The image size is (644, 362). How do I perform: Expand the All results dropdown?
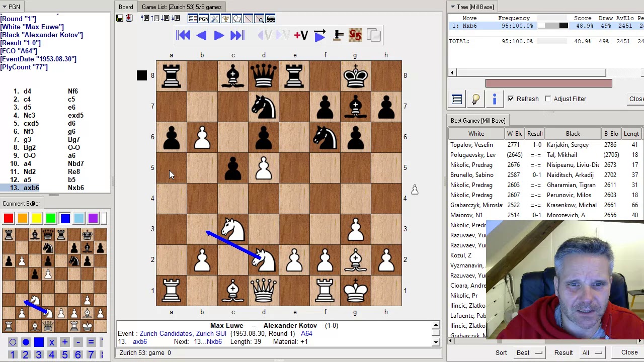pos(592,353)
